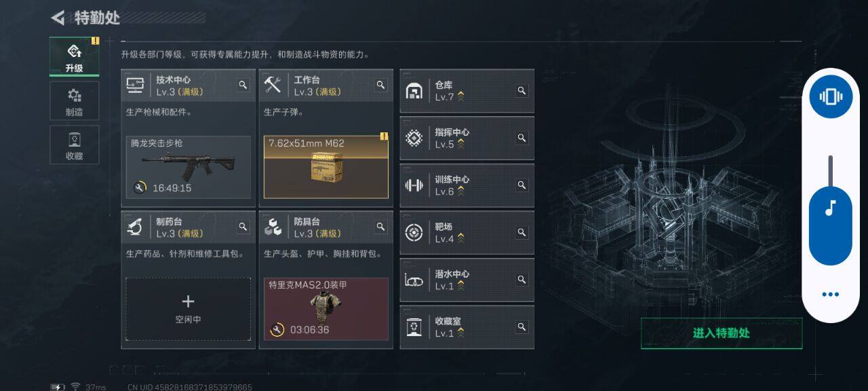Select the 7.62x51mm M62 ammo item
868x391 pixels.
[326, 167]
